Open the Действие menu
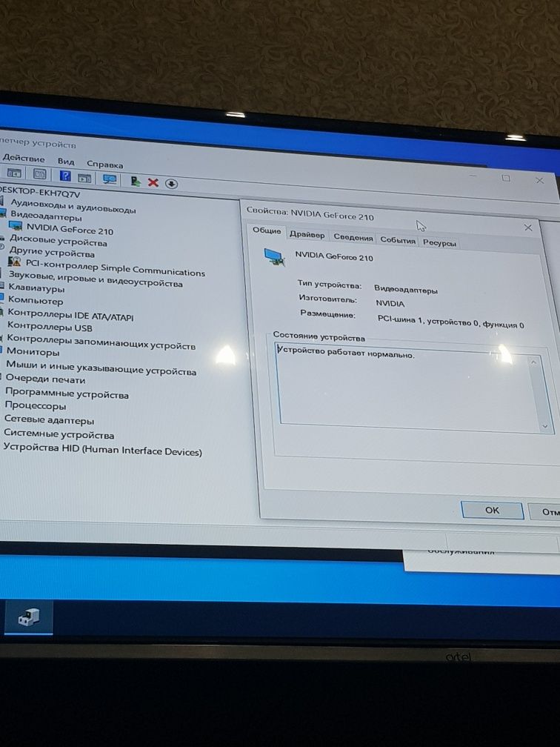The image size is (560, 747). click(24, 159)
